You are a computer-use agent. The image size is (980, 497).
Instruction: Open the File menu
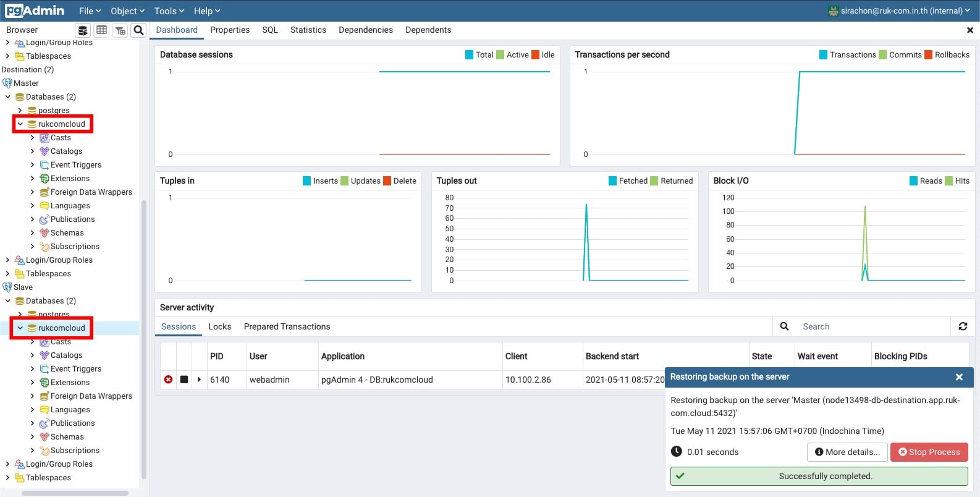(x=90, y=11)
